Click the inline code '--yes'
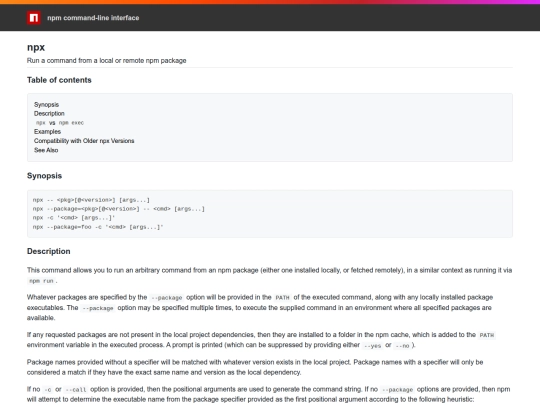Image resolution: width=540 pixels, height=405 pixels. click(x=372, y=346)
